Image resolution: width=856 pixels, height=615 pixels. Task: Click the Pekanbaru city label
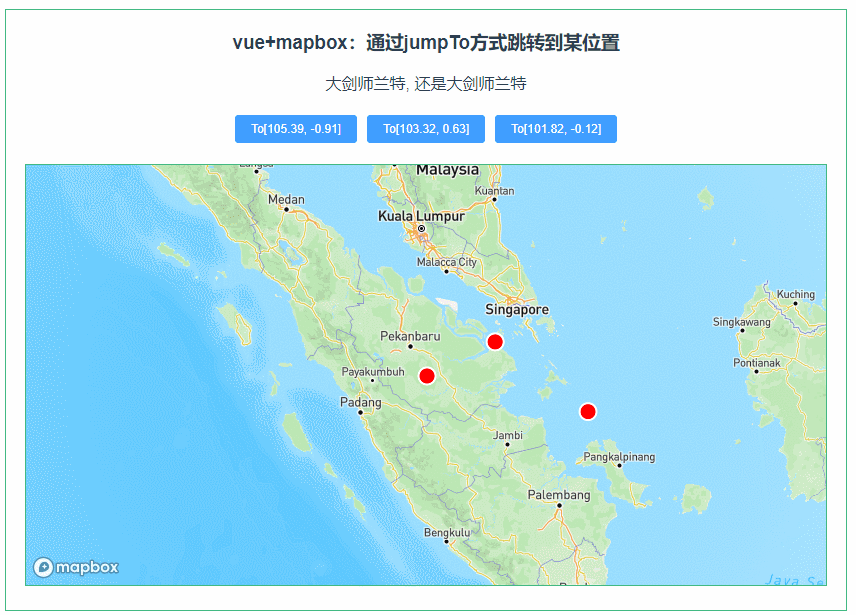410,336
